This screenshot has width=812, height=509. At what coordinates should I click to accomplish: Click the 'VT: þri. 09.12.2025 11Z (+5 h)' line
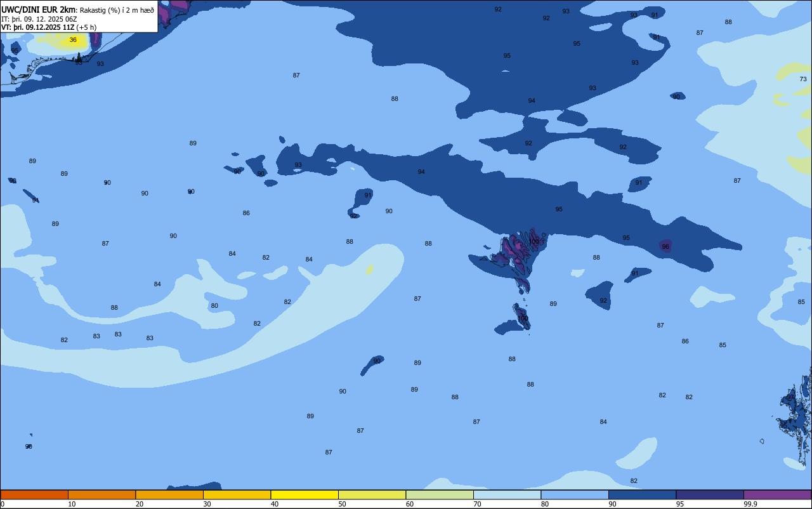click(49, 27)
